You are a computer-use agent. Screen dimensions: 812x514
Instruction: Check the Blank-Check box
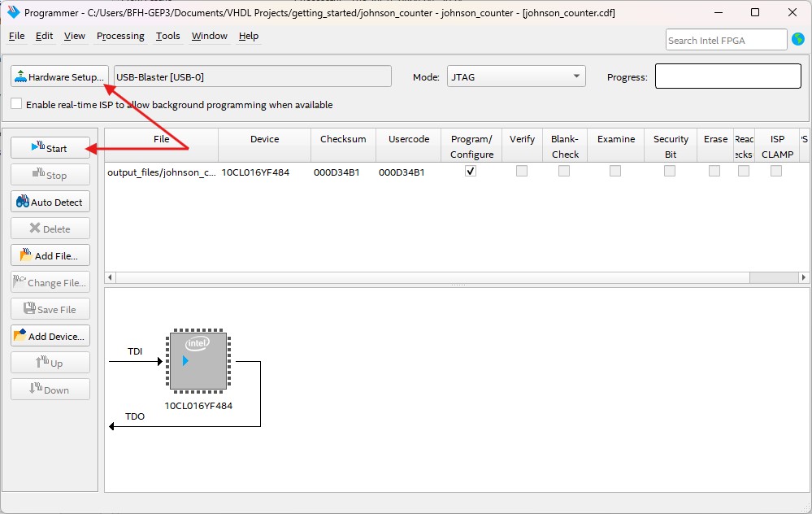[564, 171]
